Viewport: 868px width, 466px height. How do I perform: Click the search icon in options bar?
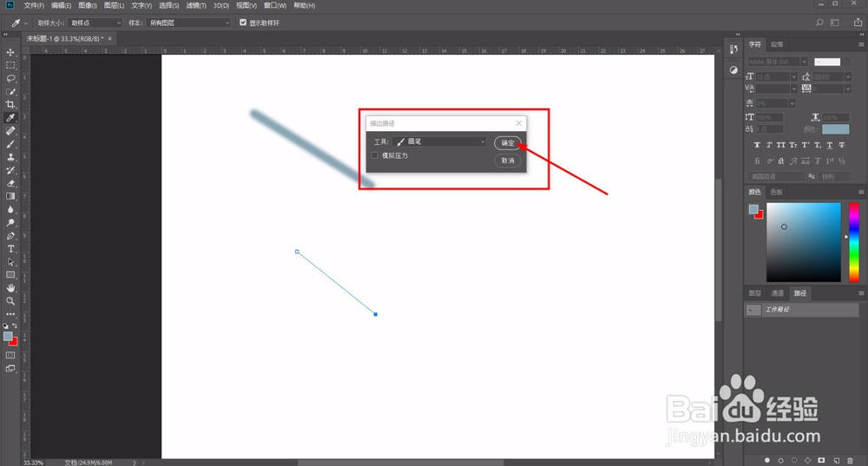[819, 23]
